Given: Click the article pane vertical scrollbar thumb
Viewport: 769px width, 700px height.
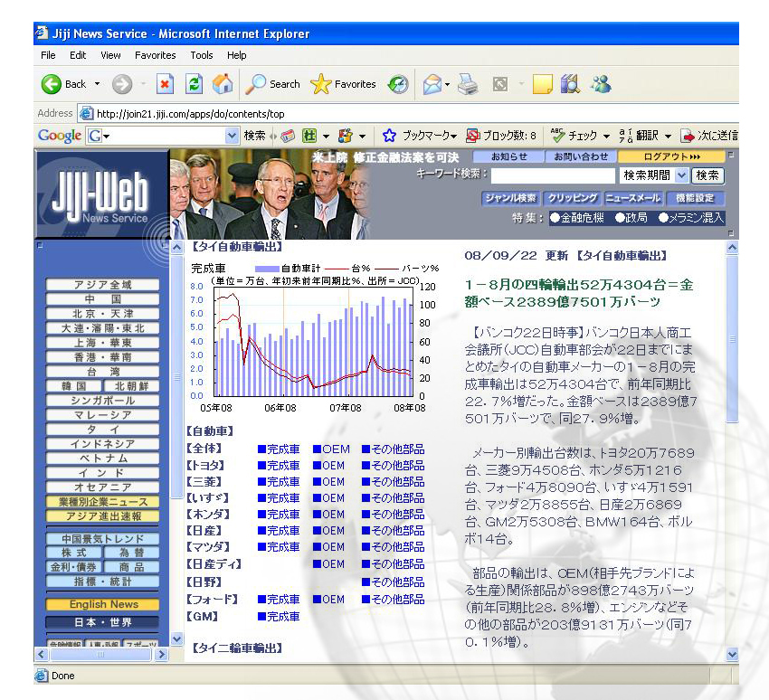Looking at the screenshot, I should point(732,338).
